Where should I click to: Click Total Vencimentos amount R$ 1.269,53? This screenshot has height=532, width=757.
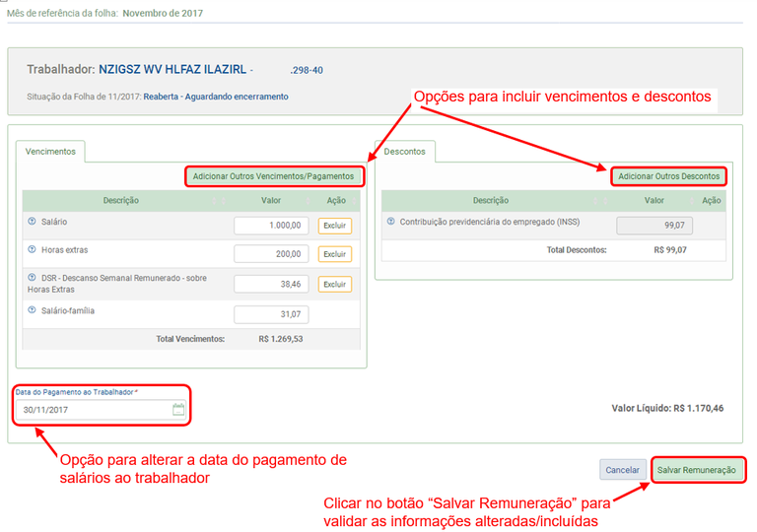[x=281, y=339]
